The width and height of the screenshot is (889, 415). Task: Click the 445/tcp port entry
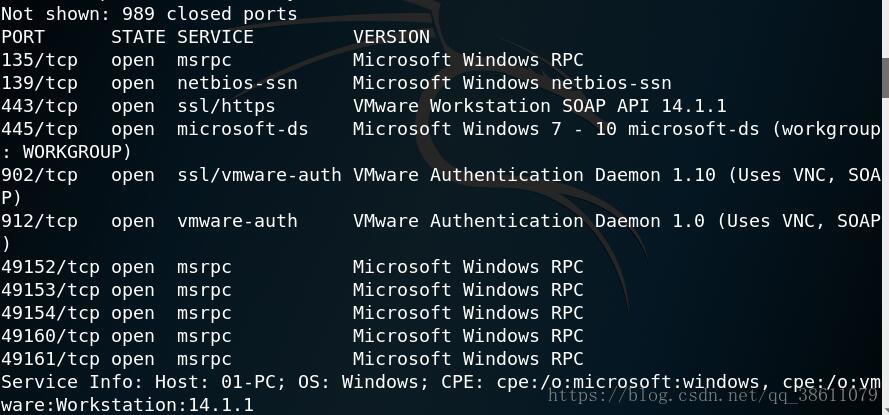(x=39, y=129)
